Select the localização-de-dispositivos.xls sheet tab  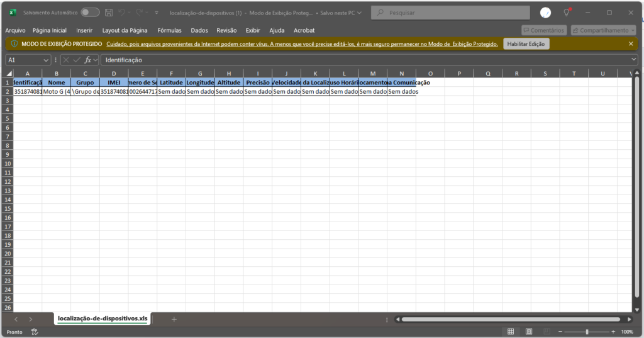click(103, 318)
